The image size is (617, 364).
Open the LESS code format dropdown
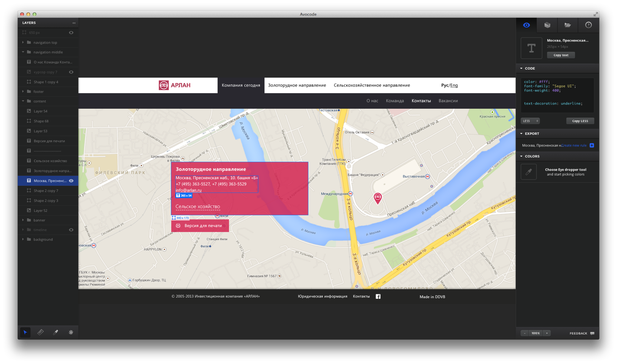[x=530, y=121]
